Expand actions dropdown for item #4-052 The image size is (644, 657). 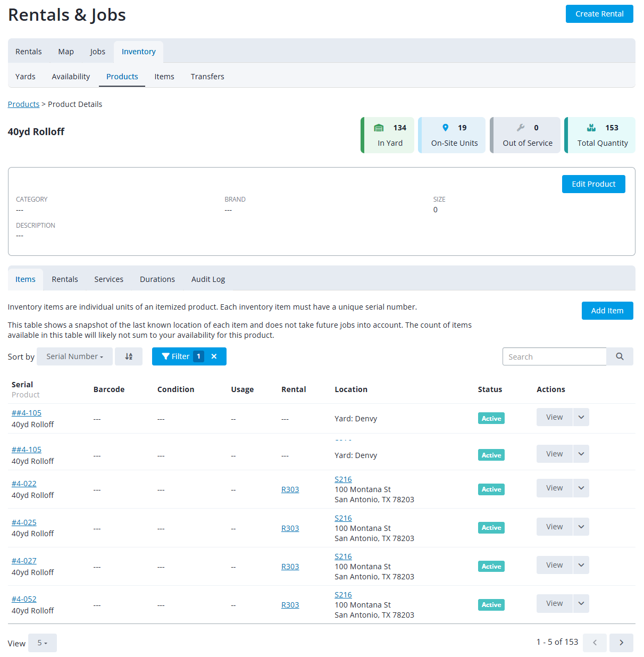pyautogui.click(x=581, y=603)
